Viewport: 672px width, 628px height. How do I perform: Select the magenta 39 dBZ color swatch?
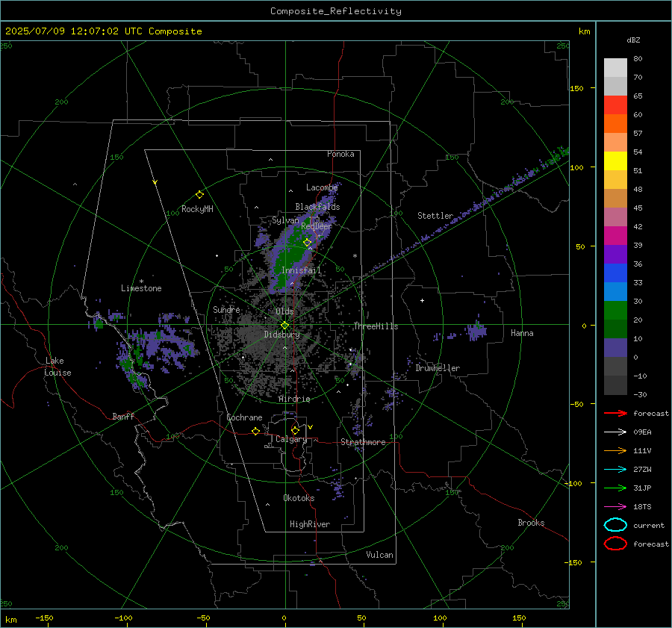point(615,236)
